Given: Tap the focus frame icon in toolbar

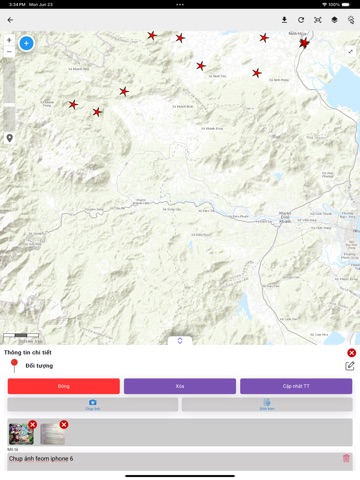Looking at the screenshot, I should 318,20.
